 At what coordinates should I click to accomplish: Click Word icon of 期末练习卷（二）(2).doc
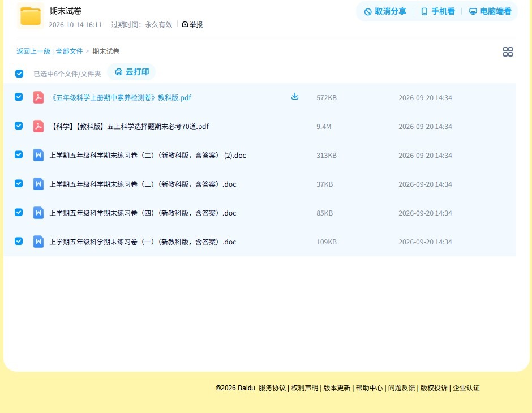38,155
